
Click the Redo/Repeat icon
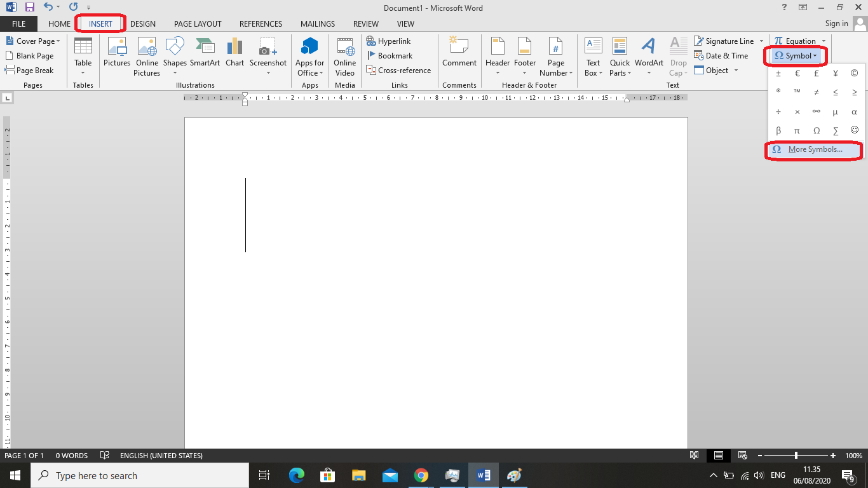click(x=73, y=7)
